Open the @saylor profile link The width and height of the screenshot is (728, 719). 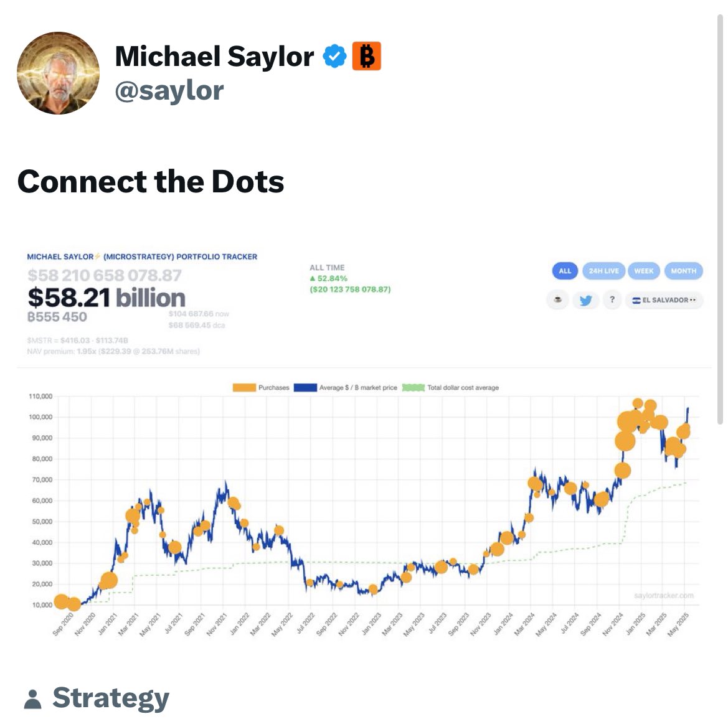coord(168,90)
